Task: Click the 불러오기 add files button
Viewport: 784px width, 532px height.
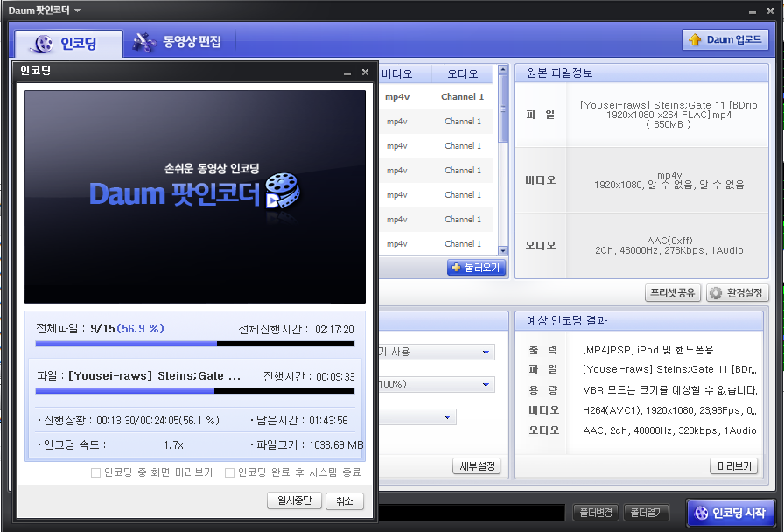Action: (x=476, y=268)
